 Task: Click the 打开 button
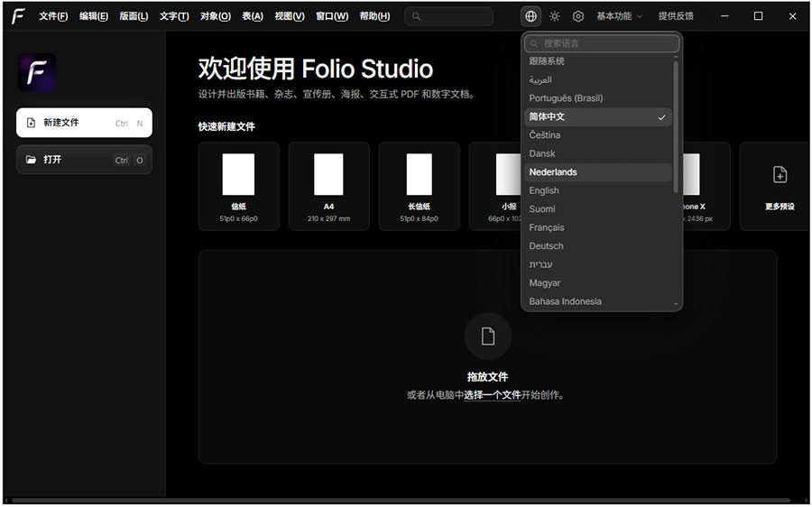(x=84, y=160)
